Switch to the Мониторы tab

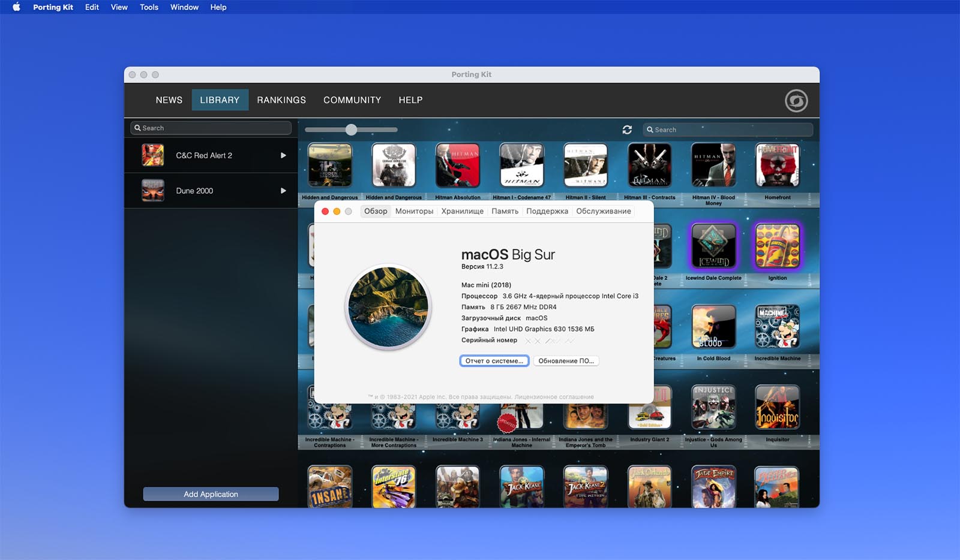tap(414, 211)
